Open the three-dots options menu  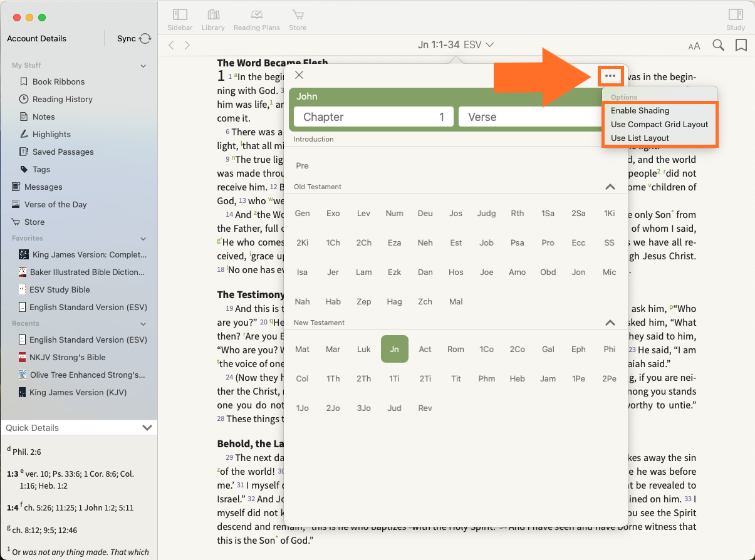coord(610,76)
